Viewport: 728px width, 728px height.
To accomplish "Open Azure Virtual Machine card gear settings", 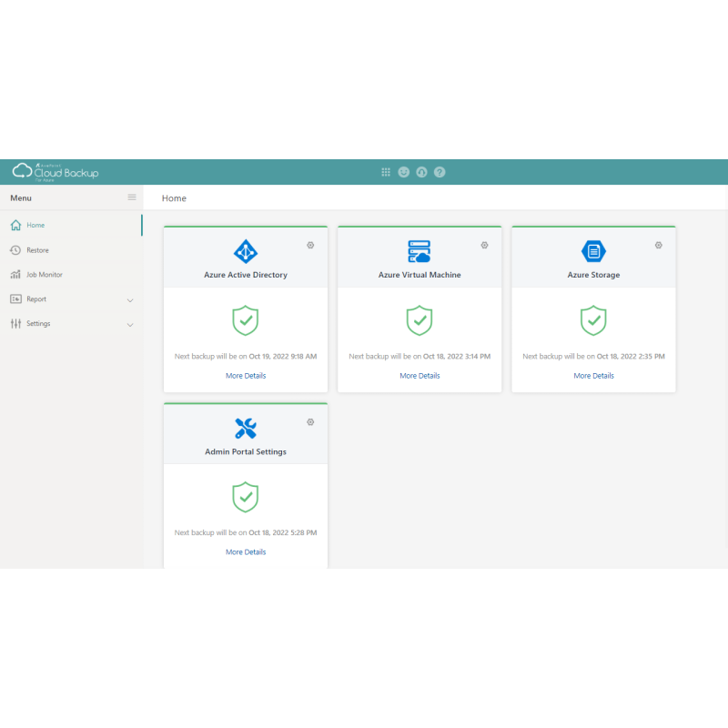I will (x=485, y=245).
